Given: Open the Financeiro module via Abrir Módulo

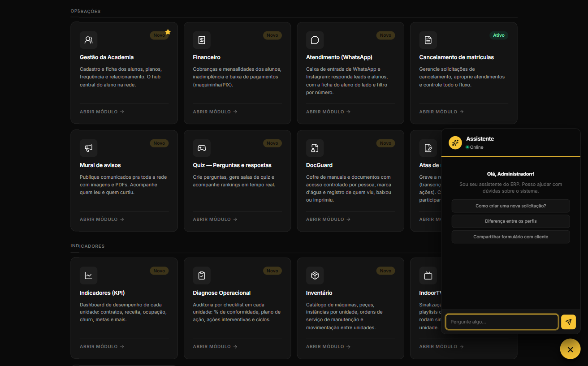Looking at the screenshot, I should [x=215, y=112].
